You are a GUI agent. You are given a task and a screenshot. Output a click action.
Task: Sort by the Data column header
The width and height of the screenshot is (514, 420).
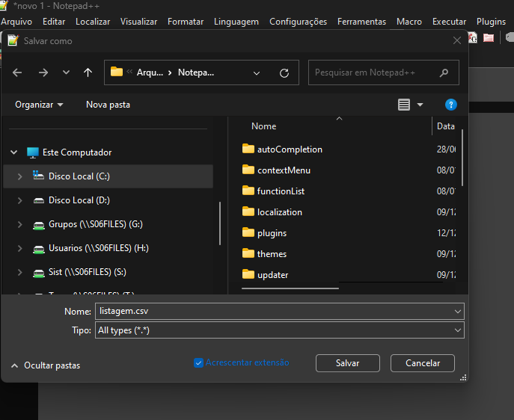point(446,126)
